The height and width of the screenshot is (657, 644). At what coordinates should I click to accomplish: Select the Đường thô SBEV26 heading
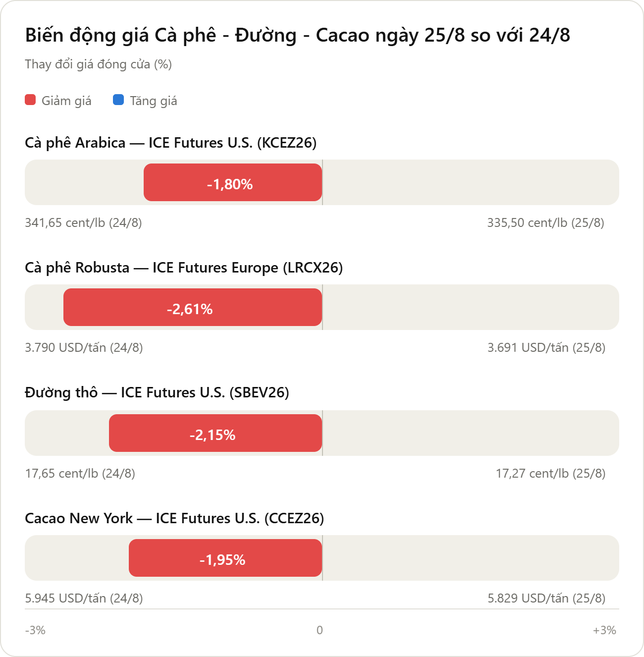(x=157, y=392)
